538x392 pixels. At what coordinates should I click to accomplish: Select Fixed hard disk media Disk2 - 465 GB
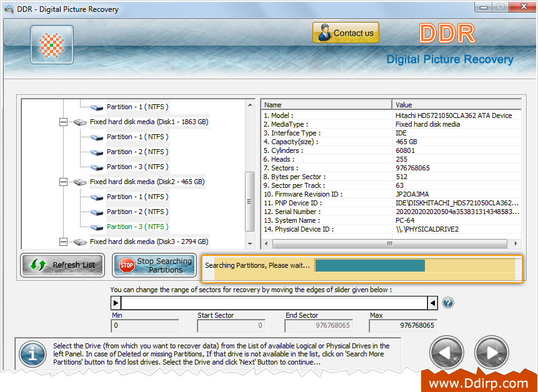point(147,182)
